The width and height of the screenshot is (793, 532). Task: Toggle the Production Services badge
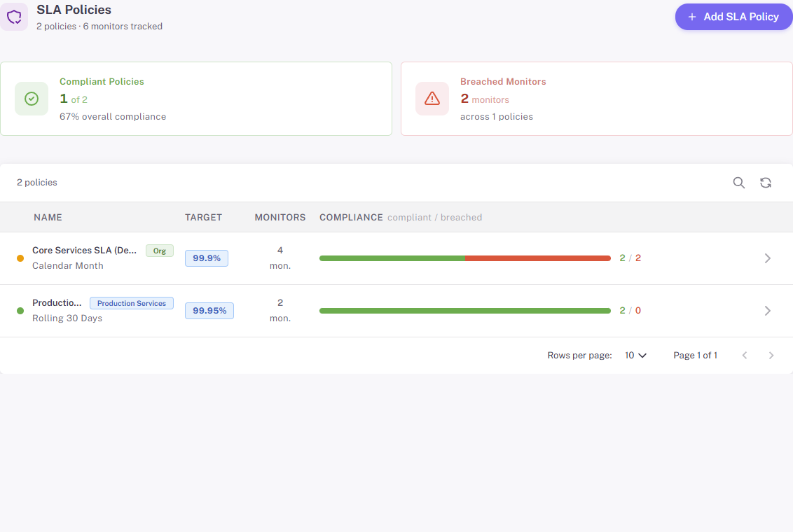[x=131, y=302]
